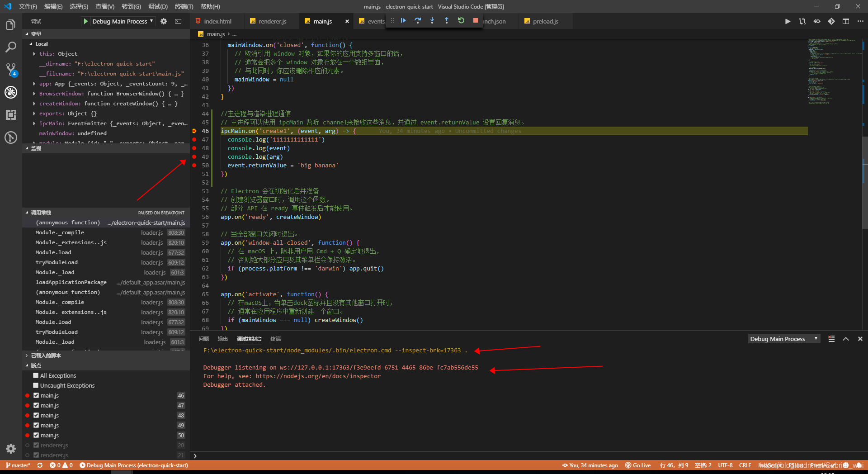This screenshot has width=868, height=474.
Task: Select top anonymous function stack frame
Action: [x=106, y=223]
